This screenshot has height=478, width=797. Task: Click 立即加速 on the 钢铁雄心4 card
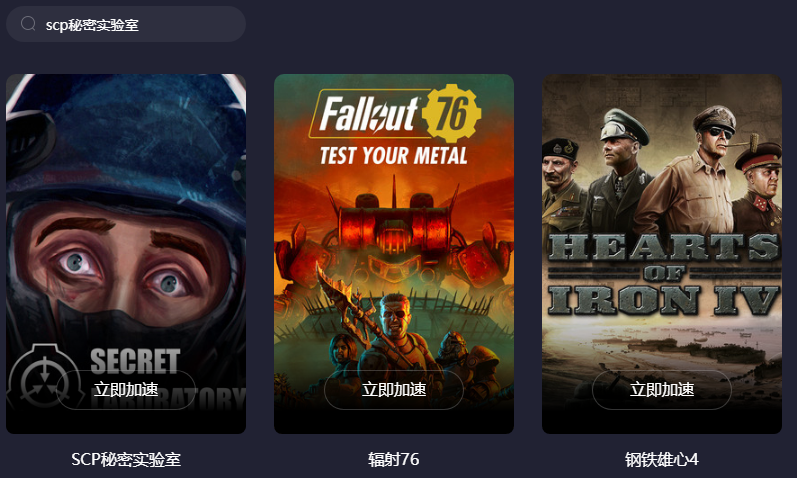pos(662,390)
